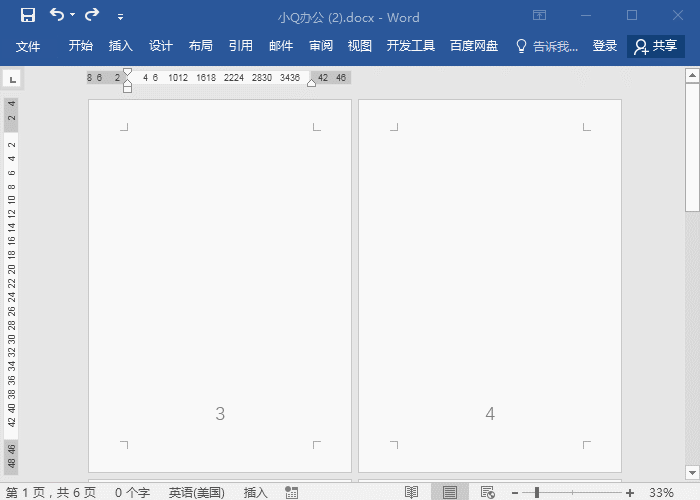
Task: Click the first line indent marker on ruler
Action: coord(127,72)
